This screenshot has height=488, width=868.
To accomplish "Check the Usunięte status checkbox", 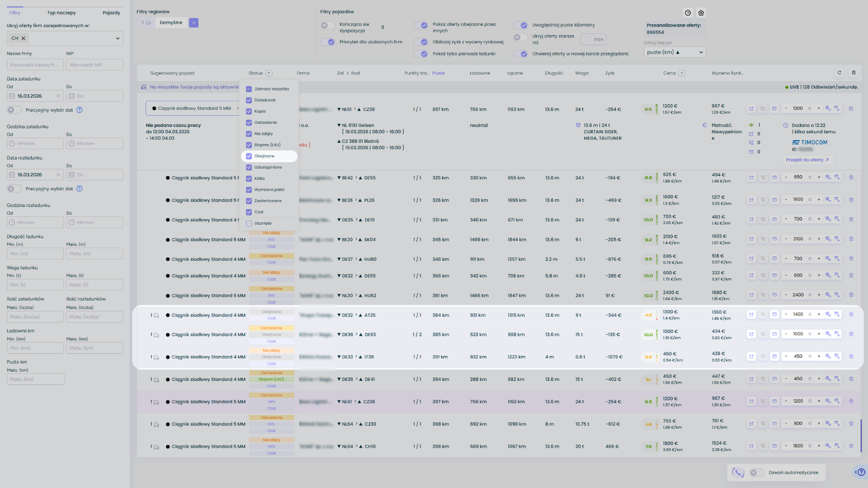I will tap(249, 223).
